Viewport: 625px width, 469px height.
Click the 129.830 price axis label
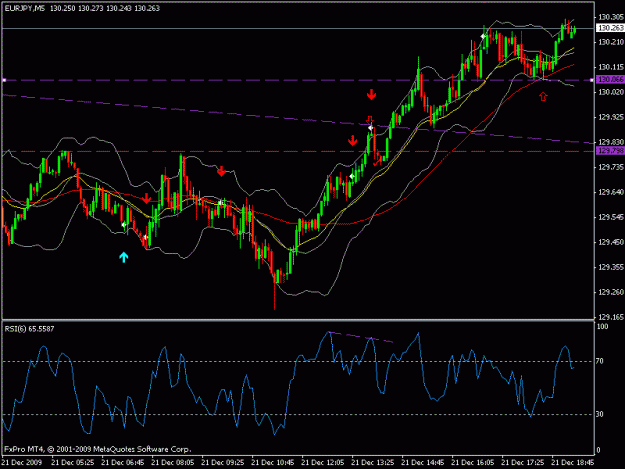(x=611, y=142)
